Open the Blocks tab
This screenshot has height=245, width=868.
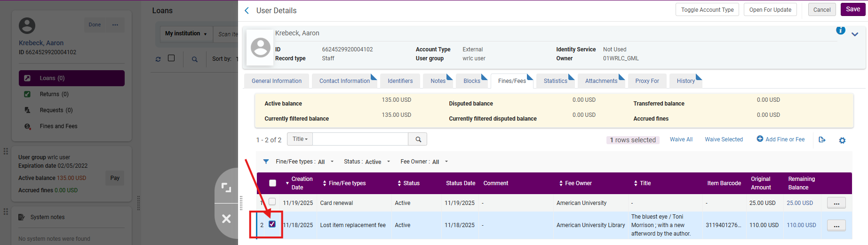pos(471,81)
